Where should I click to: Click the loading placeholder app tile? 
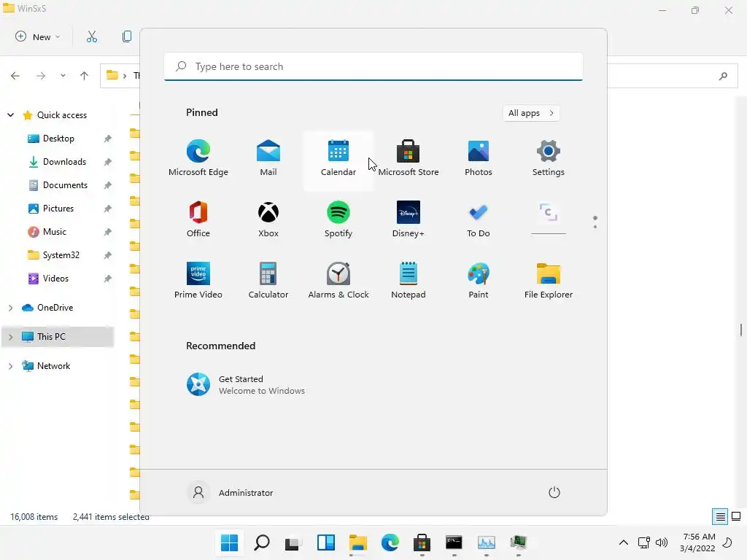coord(549,219)
